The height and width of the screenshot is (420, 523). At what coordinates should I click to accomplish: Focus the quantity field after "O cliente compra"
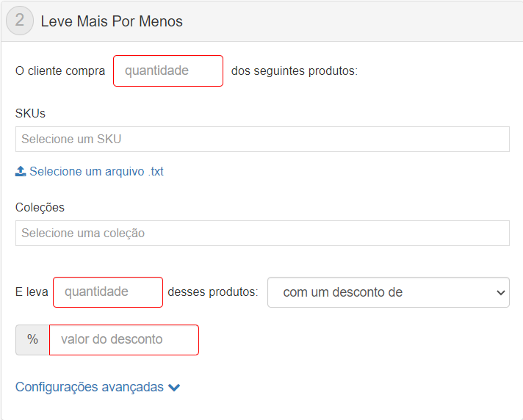(x=168, y=71)
